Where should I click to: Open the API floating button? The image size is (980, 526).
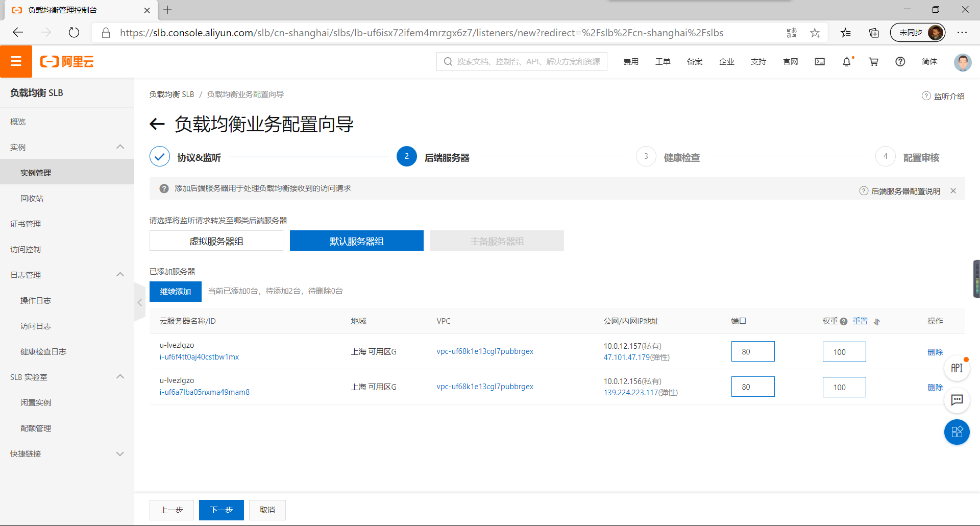[957, 368]
